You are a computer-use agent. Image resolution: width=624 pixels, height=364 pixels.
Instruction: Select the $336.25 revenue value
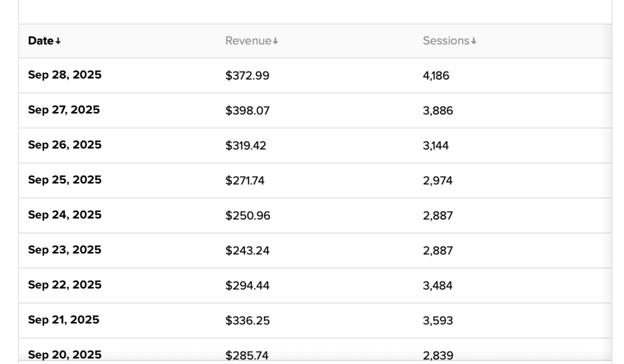[247, 321]
